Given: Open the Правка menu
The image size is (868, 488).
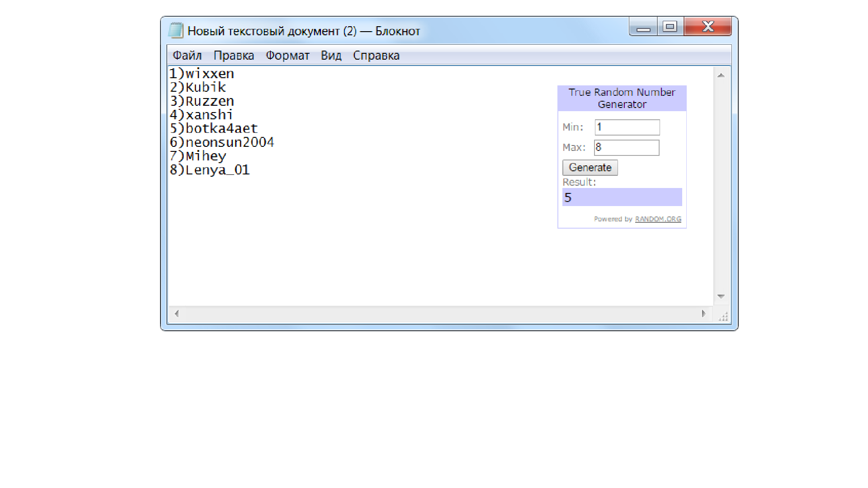Looking at the screenshot, I should [x=234, y=56].
